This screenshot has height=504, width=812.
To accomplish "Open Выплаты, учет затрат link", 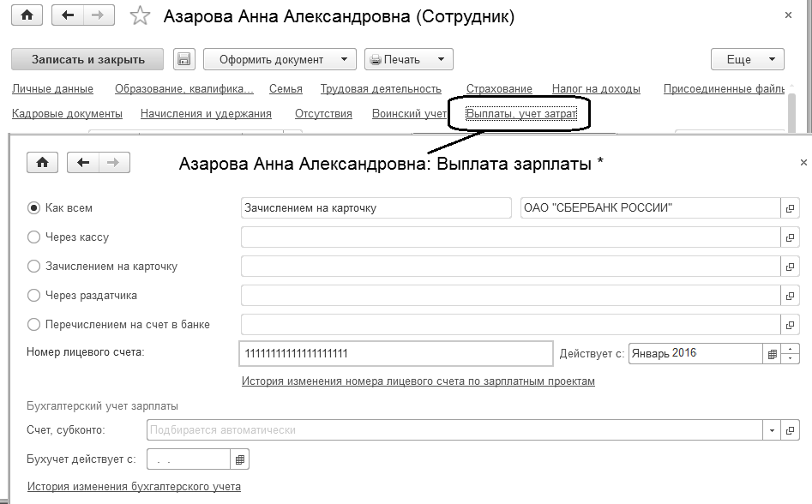I will coord(521,114).
